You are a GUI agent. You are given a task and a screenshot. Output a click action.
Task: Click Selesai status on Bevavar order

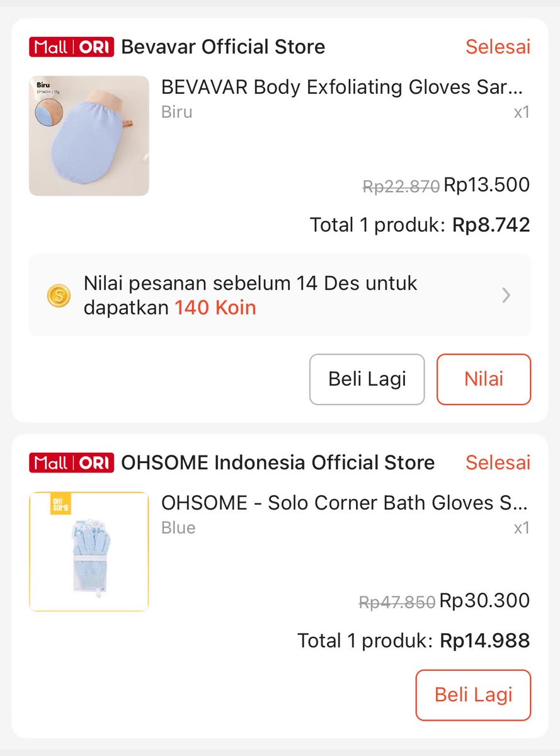coord(498,47)
